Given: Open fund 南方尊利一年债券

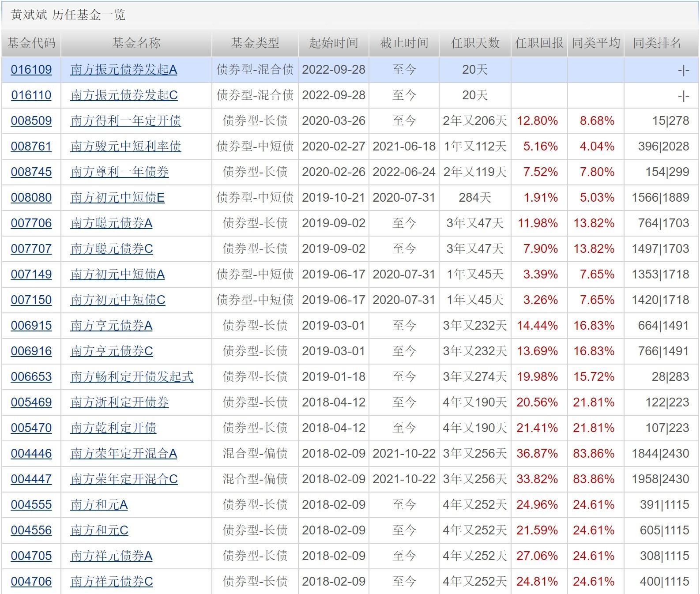Looking at the screenshot, I should pos(120,172).
